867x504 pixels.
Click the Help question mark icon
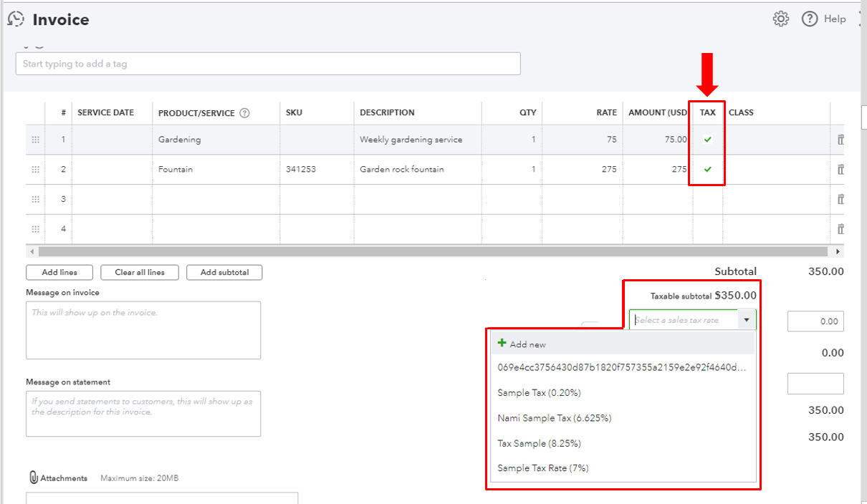pyautogui.click(x=809, y=19)
